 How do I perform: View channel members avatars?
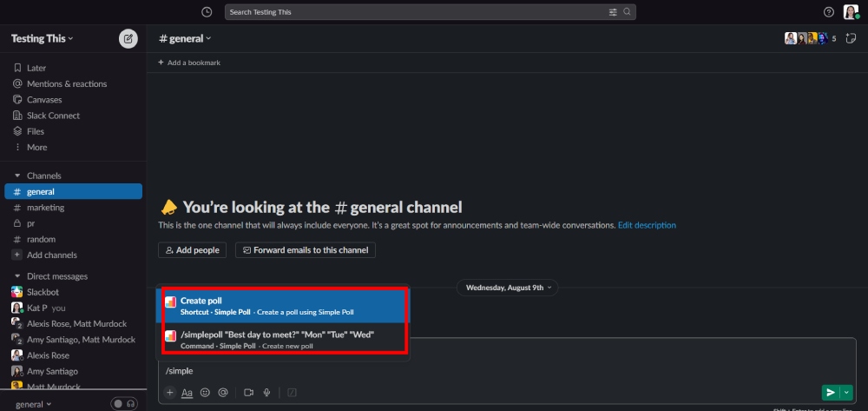811,38
